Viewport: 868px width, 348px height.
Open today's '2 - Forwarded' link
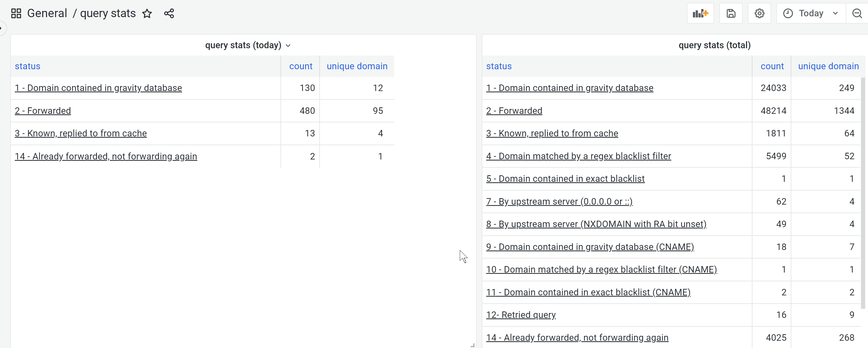pos(43,111)
